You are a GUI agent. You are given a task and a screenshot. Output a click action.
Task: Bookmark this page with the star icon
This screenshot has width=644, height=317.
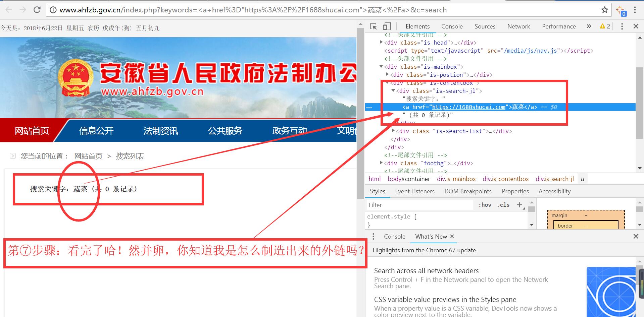tap(605, 10)
